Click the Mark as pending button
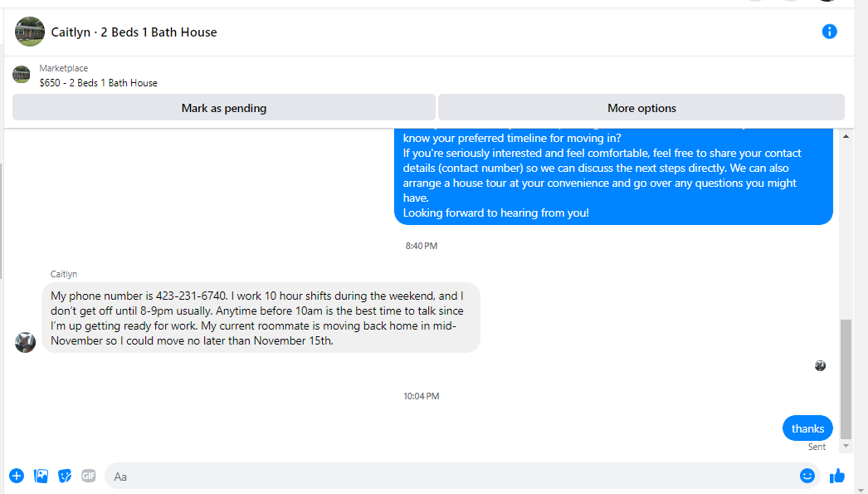 (224, 107)
